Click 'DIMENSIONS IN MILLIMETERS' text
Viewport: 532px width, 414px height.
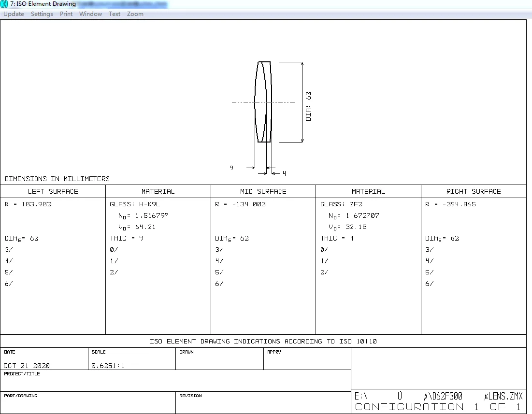tap(57, 179)
